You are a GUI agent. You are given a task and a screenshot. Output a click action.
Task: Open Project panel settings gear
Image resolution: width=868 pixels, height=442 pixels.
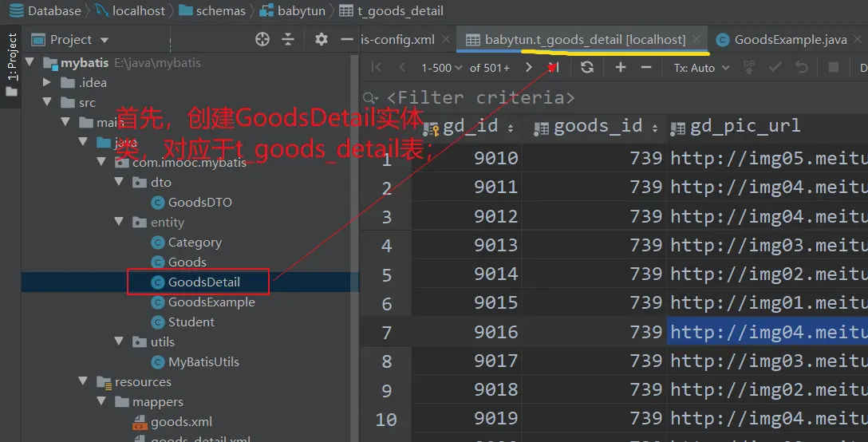(321, 39)
